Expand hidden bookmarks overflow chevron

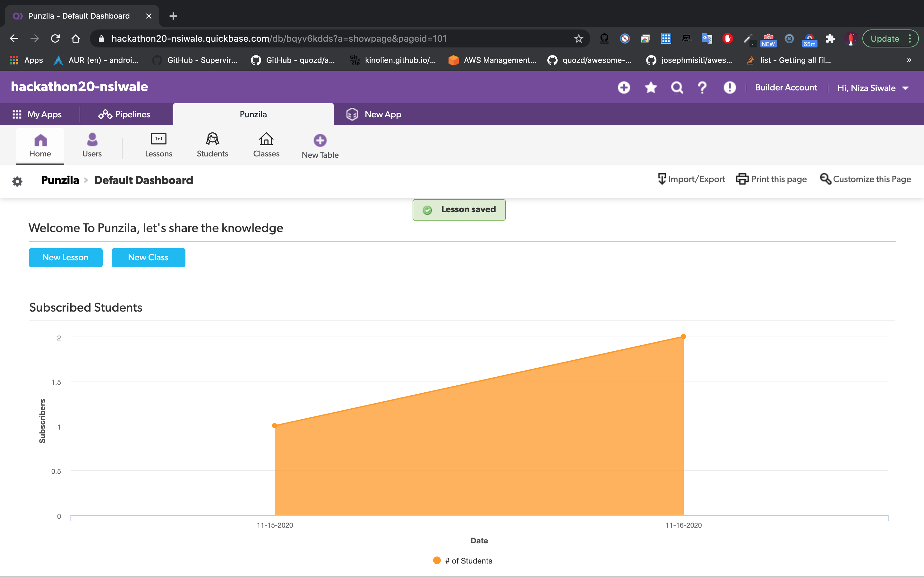tap(909, 60)
